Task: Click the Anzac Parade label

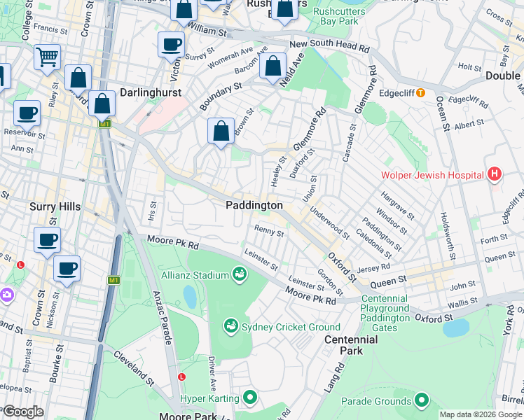Action: [162, 318]
